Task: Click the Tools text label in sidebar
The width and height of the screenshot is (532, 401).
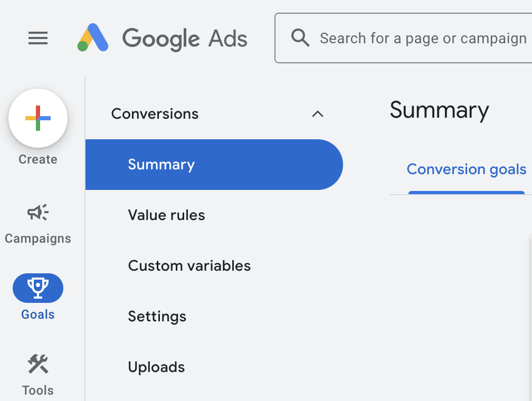Action: click(x=38, y=390)
